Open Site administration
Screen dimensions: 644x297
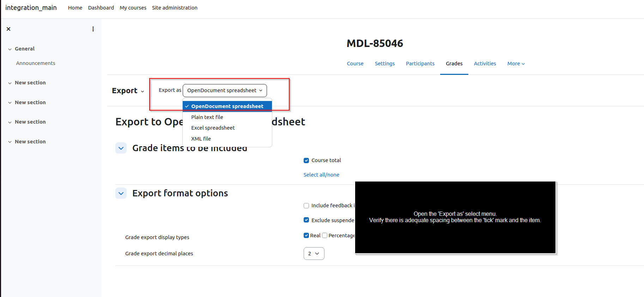pyautogui.click(x=175, y=8)
